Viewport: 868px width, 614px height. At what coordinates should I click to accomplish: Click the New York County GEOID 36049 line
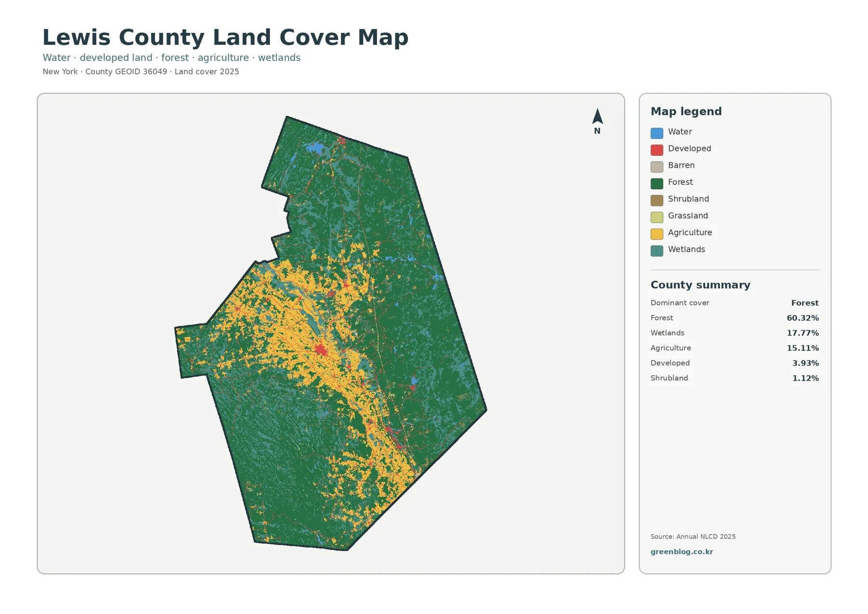point(141,71)
